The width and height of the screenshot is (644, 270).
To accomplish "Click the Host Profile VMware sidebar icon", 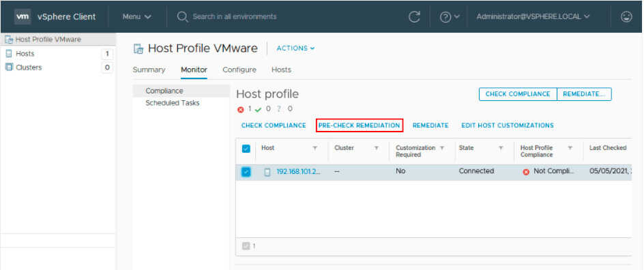I will pos(9,40).
